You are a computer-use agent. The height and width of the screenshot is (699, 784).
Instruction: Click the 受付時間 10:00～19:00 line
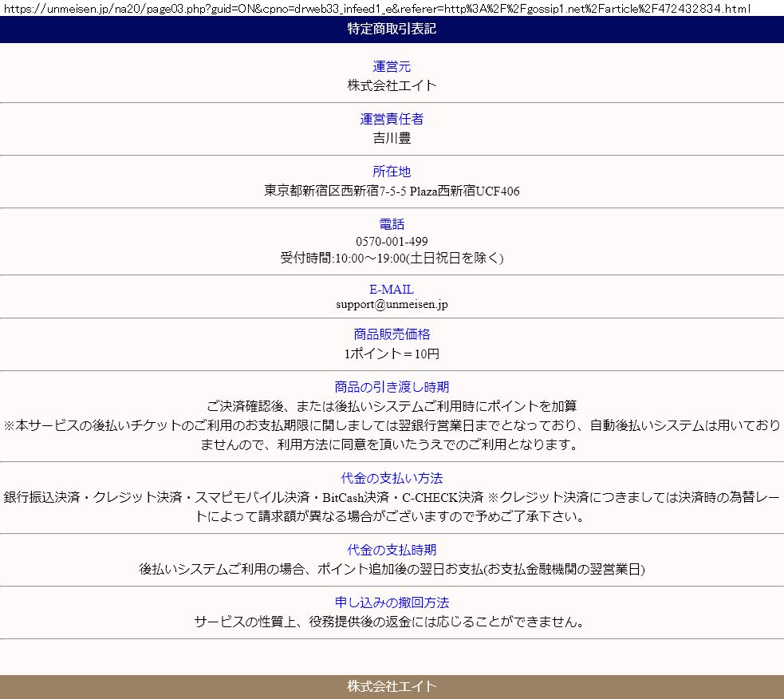392,259
